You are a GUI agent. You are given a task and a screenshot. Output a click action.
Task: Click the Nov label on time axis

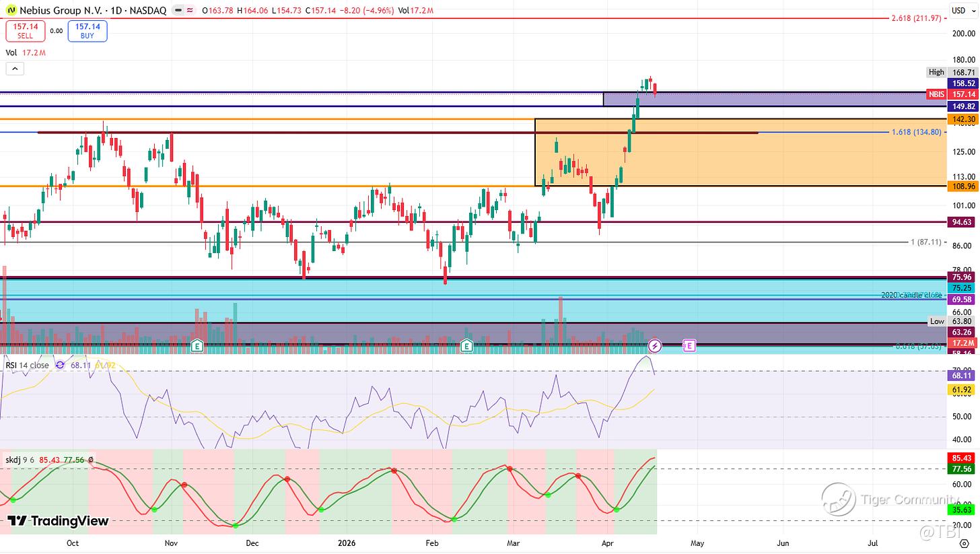[x=171, y=543]
